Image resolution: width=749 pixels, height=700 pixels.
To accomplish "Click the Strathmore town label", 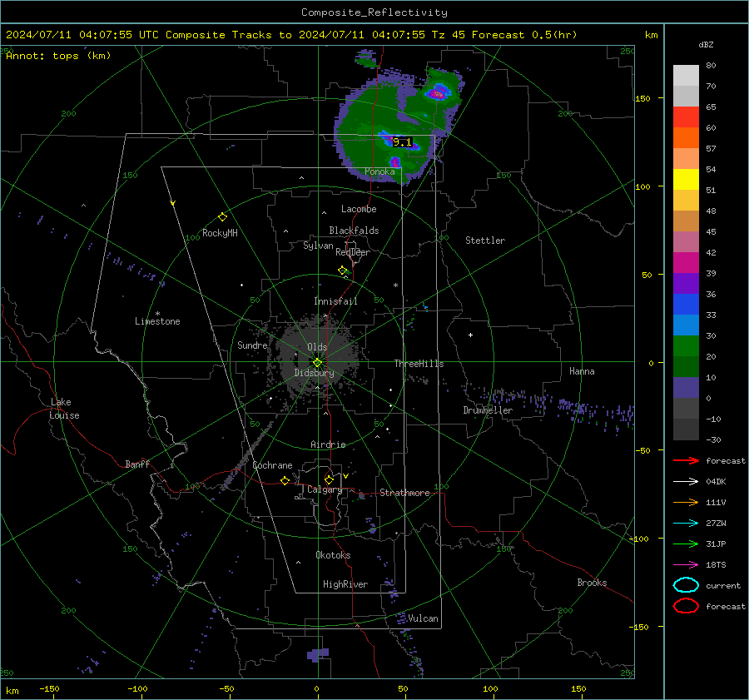I will click(x=404, y=493).
